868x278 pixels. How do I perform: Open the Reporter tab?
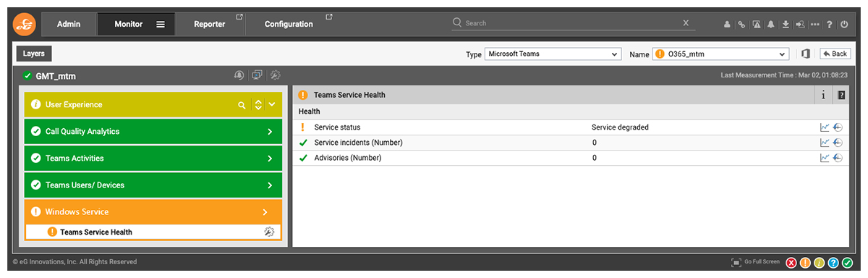pos(210,24)
